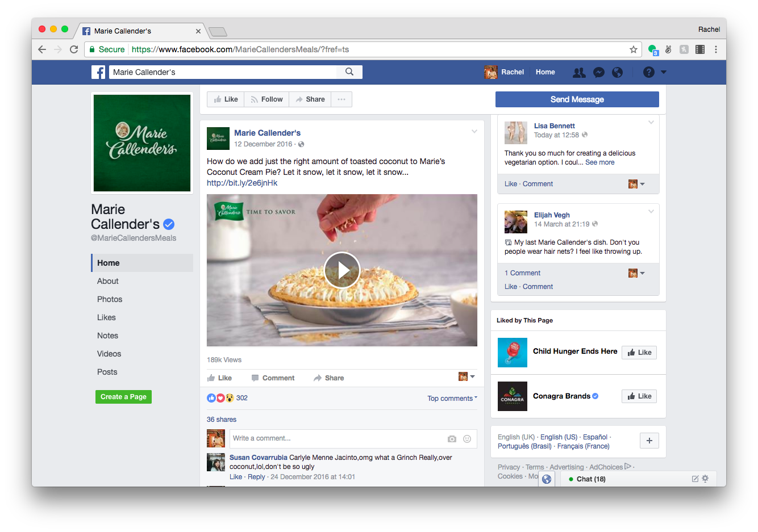
Task: Click Marie Callender's page profile picture
Action: (x=142, y=143)
